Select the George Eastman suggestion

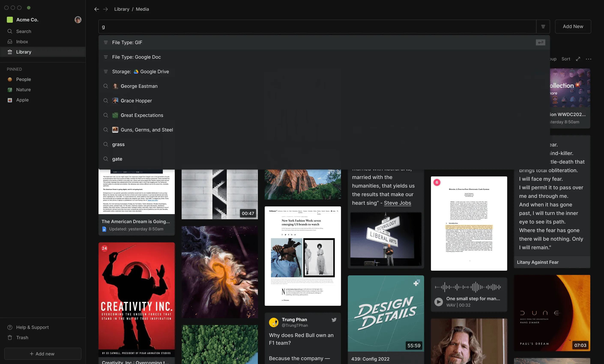pyautogui.click(x=324, y=86)
